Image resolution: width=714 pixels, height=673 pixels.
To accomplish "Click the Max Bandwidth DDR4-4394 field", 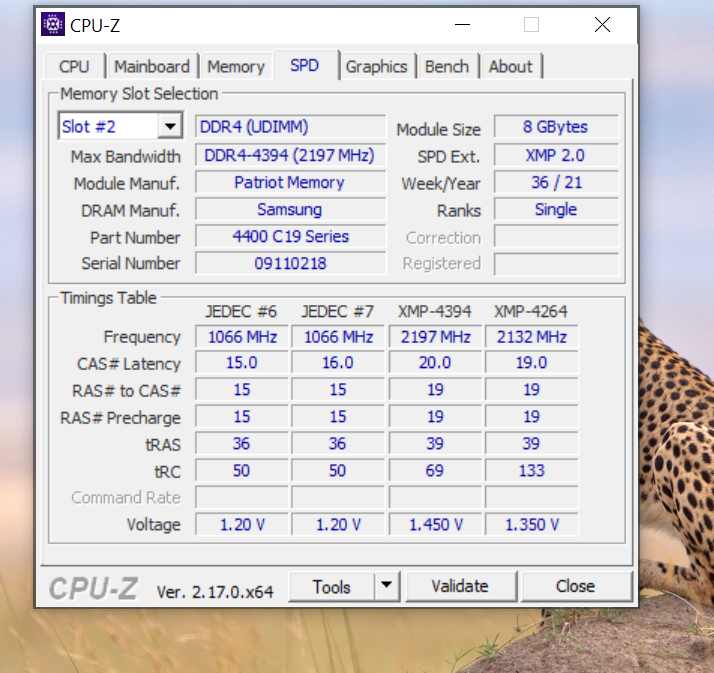I will click(x=290, y=156).
